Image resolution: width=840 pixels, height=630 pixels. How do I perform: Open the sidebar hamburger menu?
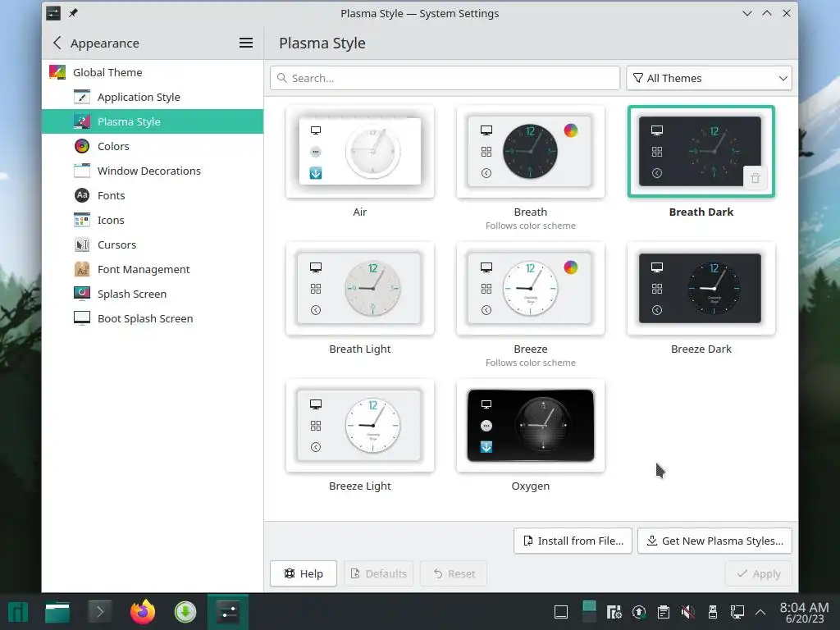point(246,43)
